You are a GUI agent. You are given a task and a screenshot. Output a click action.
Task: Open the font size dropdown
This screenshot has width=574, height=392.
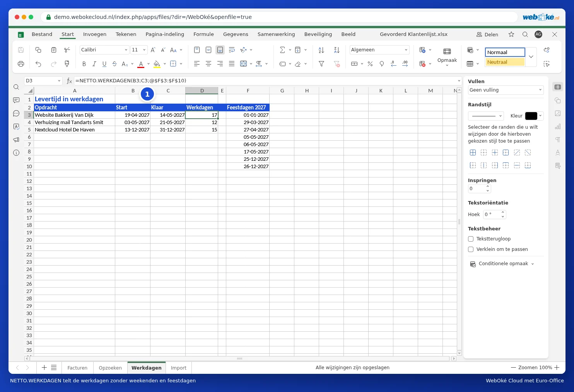point(144,50)
